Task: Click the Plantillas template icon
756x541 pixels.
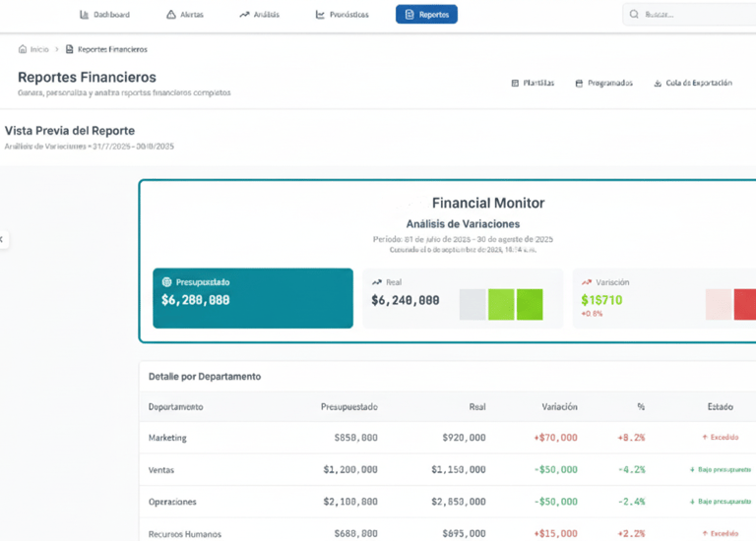Action: click(x=515, y=84)
